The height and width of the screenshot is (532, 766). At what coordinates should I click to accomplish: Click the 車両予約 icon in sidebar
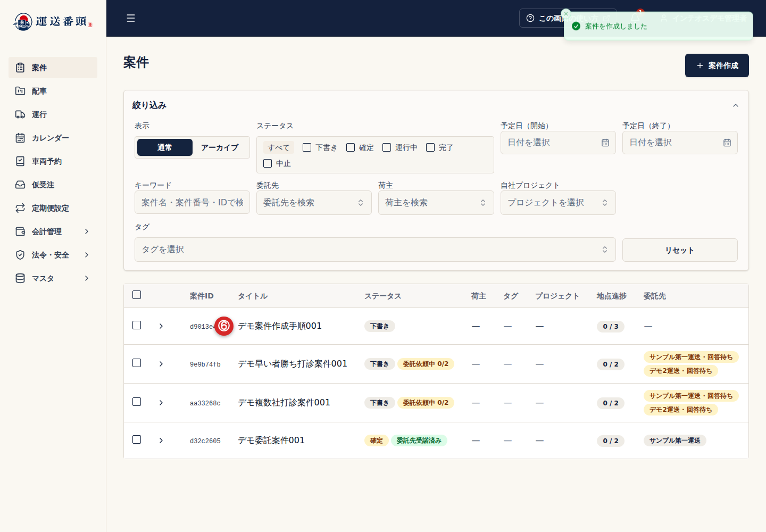click(20, 161)
